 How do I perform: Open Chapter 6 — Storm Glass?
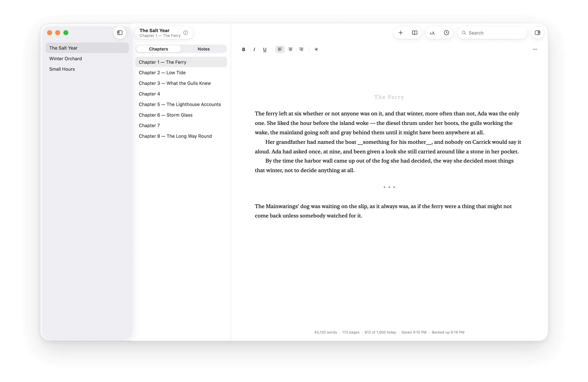click(181, 115)
